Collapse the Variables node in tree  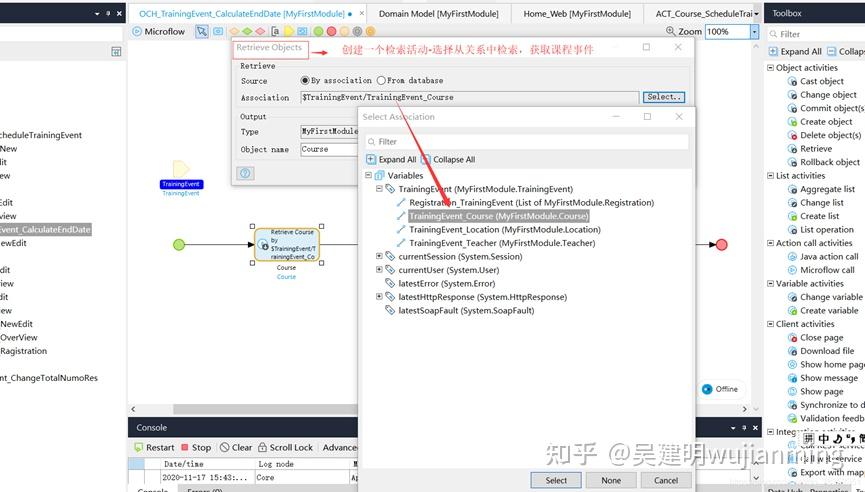(x=369, y=175)
